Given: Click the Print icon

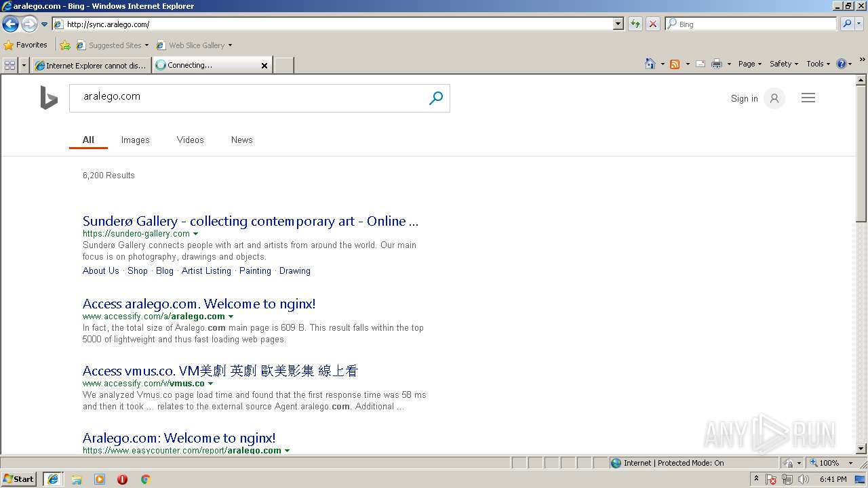Looking at the screenshot, I should tap(717, 64).
